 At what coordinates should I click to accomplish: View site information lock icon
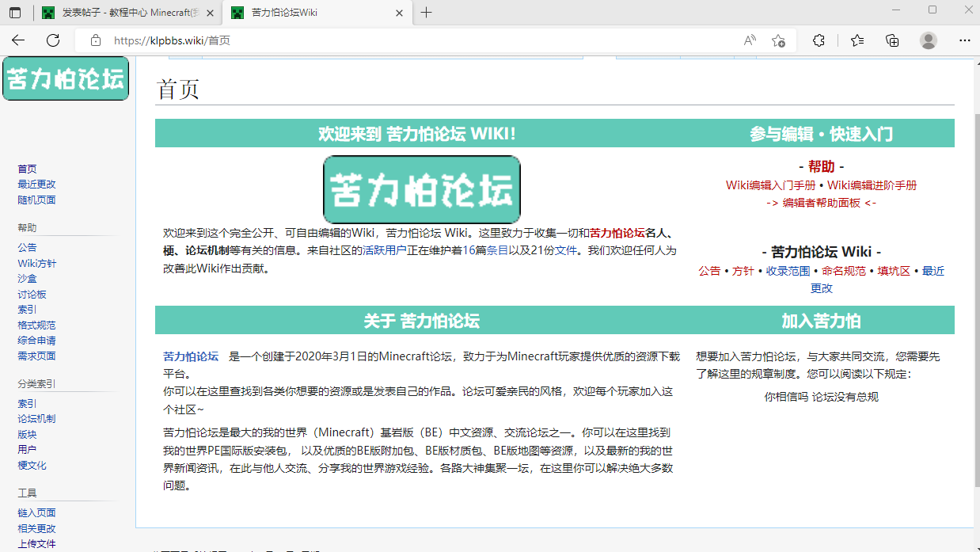pos(96,40)
